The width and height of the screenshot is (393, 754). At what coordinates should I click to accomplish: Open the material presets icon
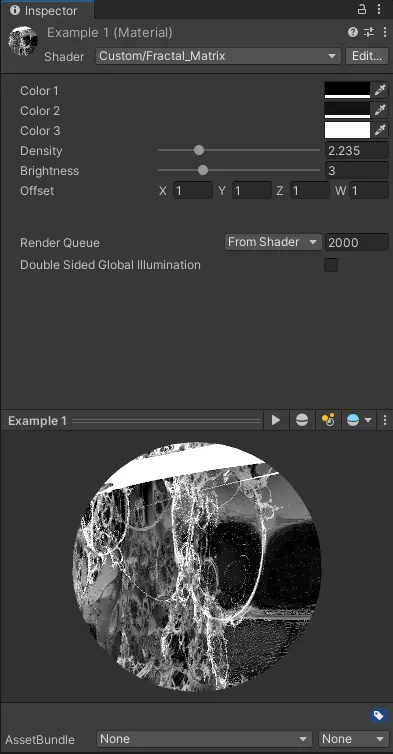(369, 32)
